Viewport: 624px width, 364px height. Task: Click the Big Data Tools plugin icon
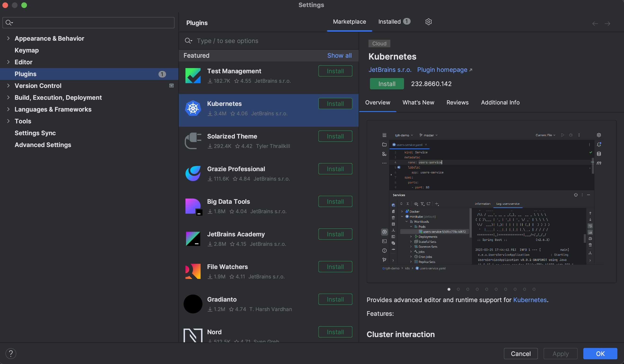click(193, 206)
